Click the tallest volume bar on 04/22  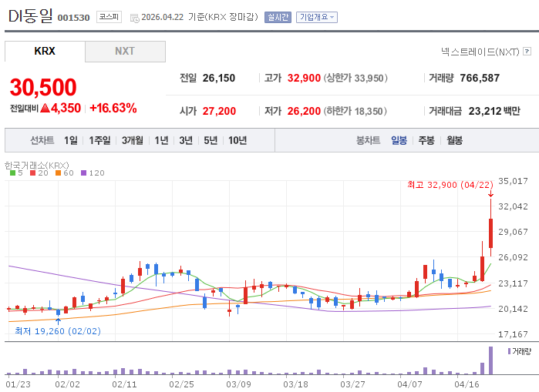pos(490,360)
